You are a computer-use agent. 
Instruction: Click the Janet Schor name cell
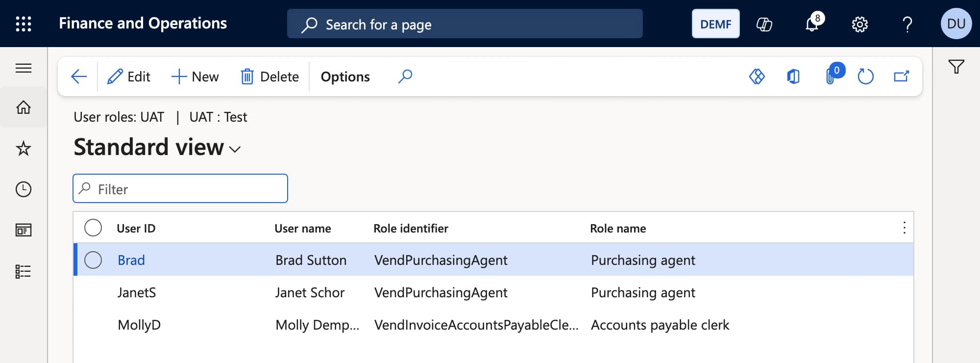(310, 292)
